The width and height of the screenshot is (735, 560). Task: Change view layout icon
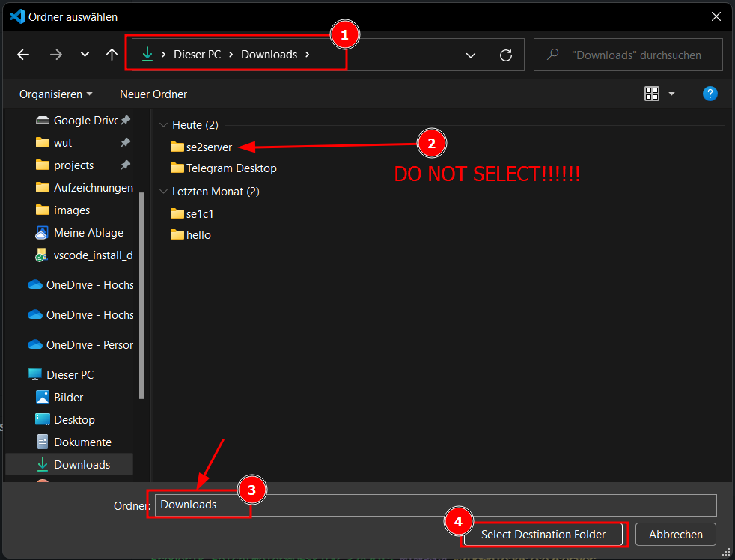[652, 94]
